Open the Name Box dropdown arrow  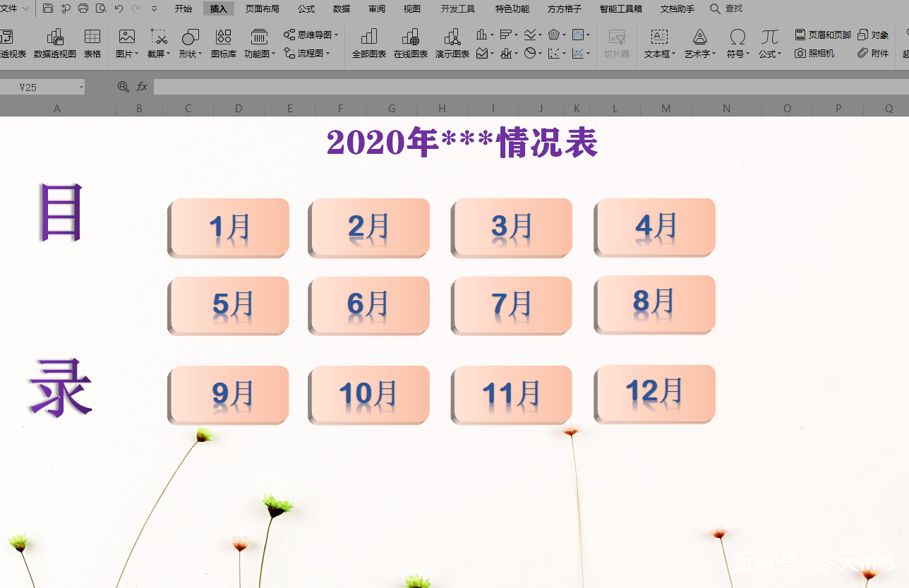click(81, 87)
